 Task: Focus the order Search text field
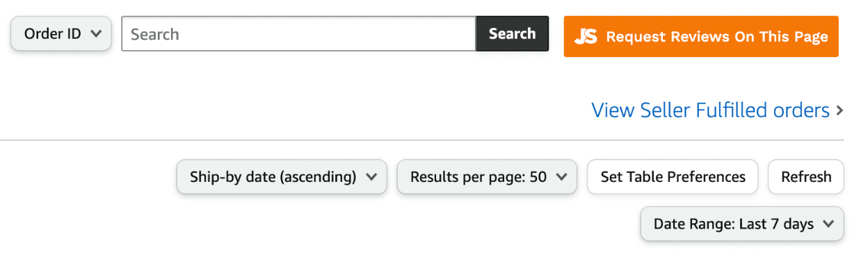[298, 33]
